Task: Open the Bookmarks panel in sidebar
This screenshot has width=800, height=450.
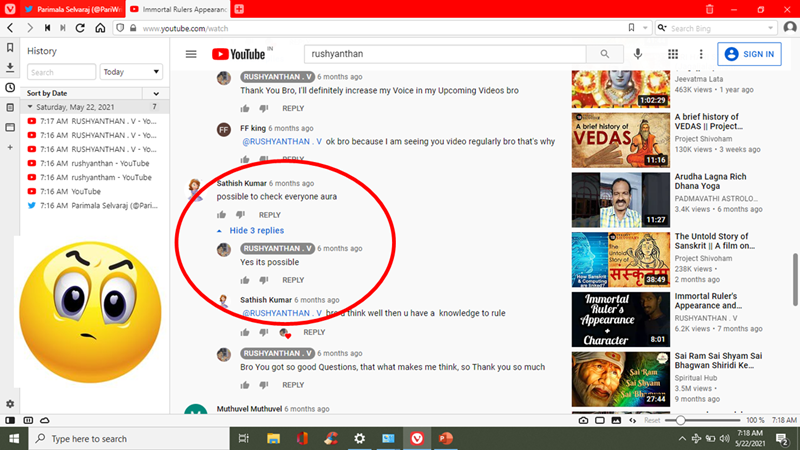Action: point(10,48)
